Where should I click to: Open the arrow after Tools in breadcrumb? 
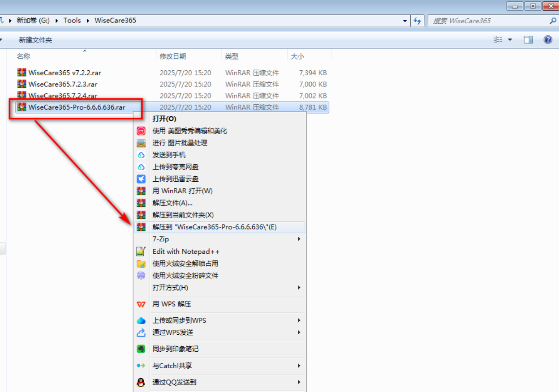tap(88, 21)
